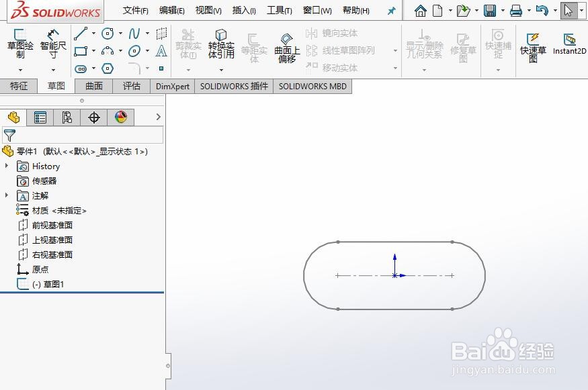Switch to the DimXpert tab

tap(173, 86)
